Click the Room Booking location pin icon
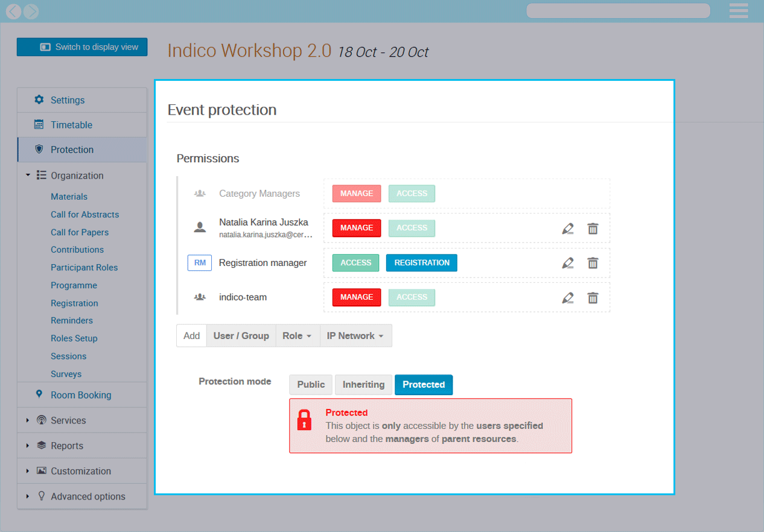764x532 pixels. (39, 394)
